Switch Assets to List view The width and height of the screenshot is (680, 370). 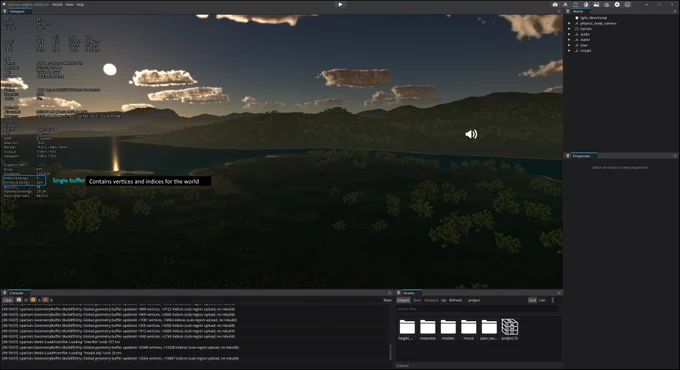542,300
